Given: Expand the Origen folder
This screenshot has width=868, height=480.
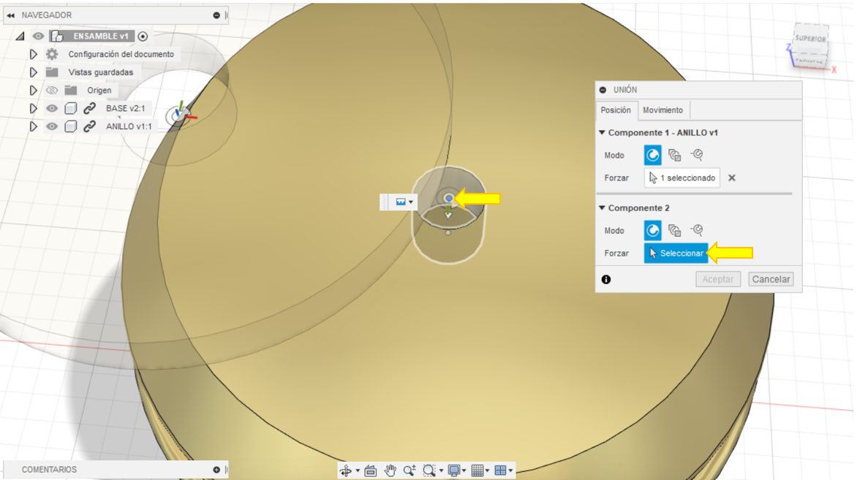Looking at the screenshot, I should [x=33, y=90].
